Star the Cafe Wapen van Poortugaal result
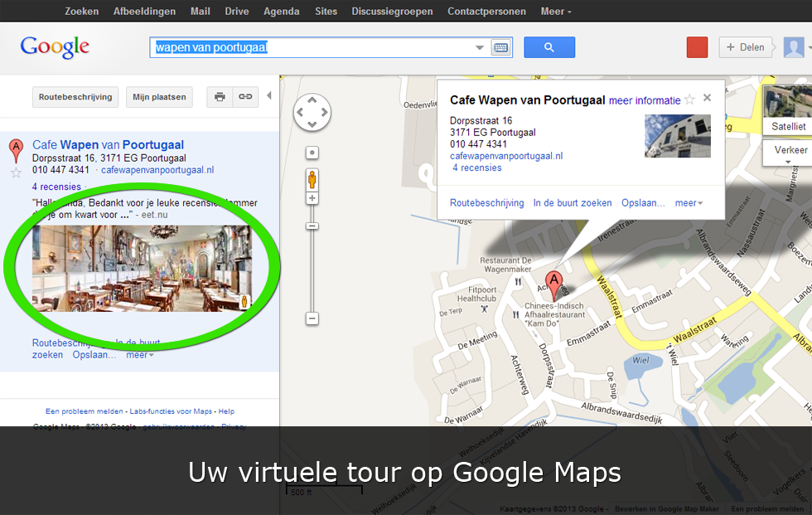The image size is (812, 515). (16, 173)
